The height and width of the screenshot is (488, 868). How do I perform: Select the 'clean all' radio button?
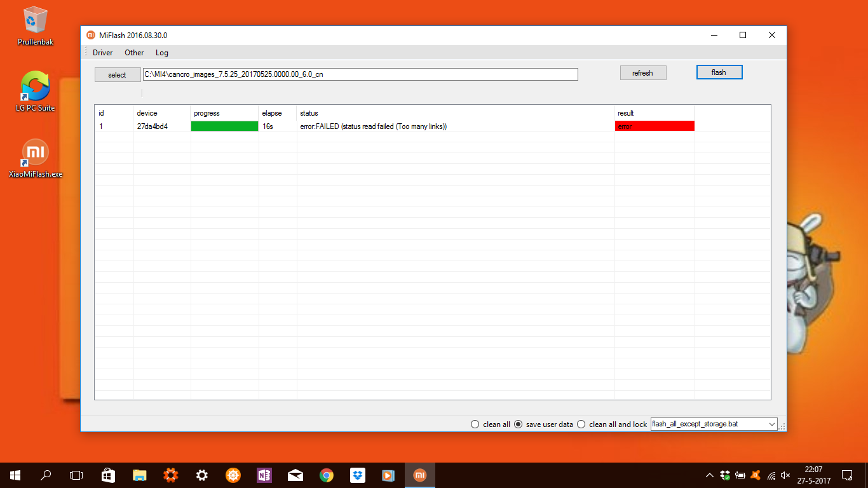pyautogui.click(x=475, y=424)
